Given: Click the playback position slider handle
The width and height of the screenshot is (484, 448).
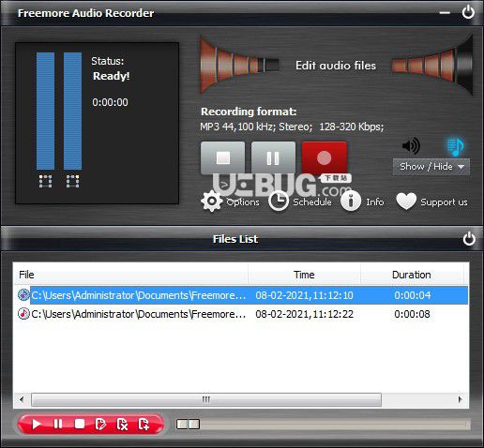Looking at the screenshot, I should [x=188, y=424].
